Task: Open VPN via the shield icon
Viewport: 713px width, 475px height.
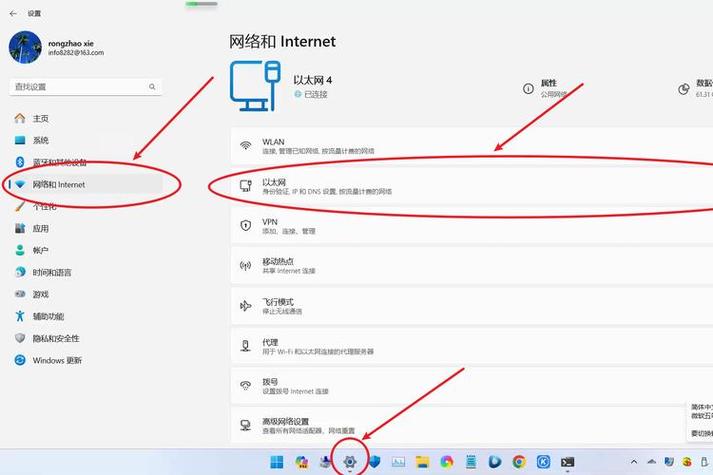Action: click(x=246, y=225)
